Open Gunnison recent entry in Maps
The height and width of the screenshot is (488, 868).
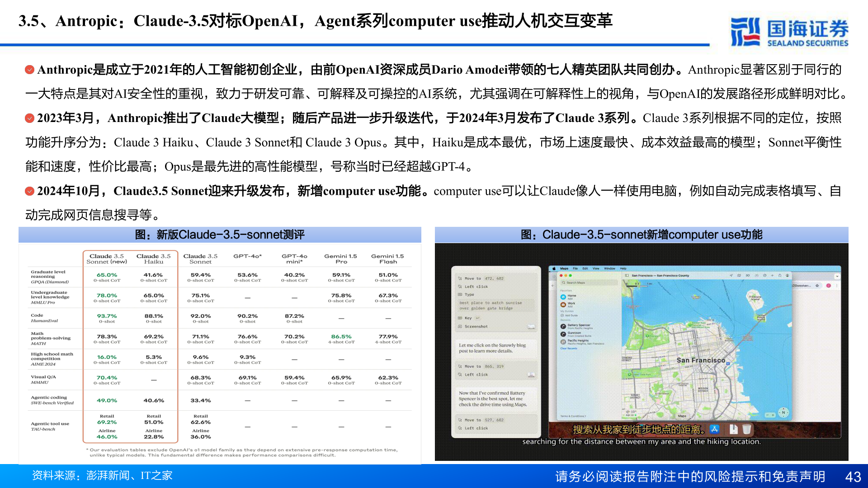576,334
